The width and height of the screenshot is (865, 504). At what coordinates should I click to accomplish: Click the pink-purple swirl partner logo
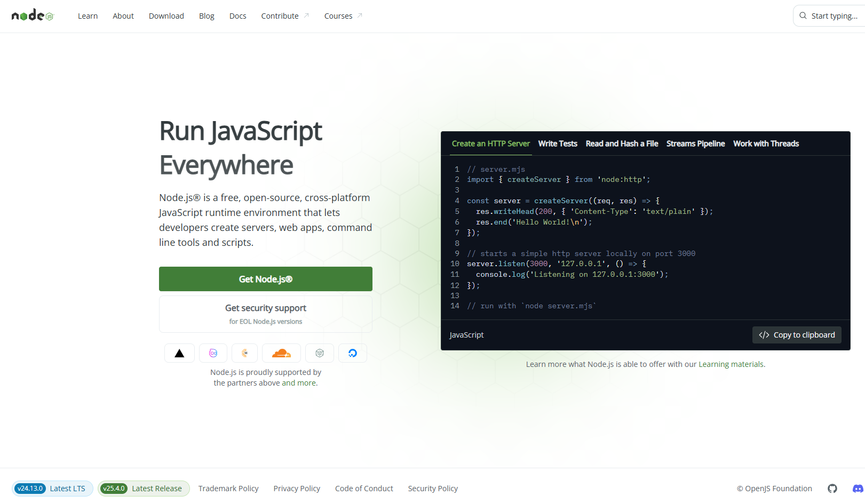pos(213,353)
